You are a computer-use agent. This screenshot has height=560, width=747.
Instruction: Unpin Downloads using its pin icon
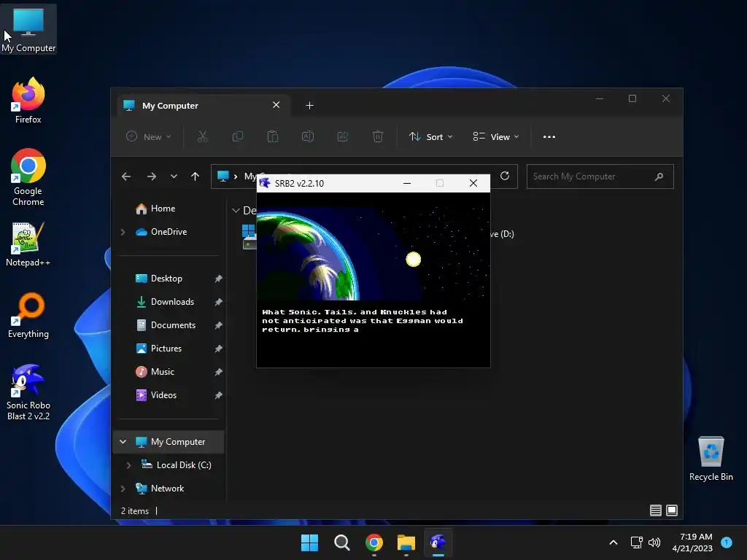pos(218,302)
